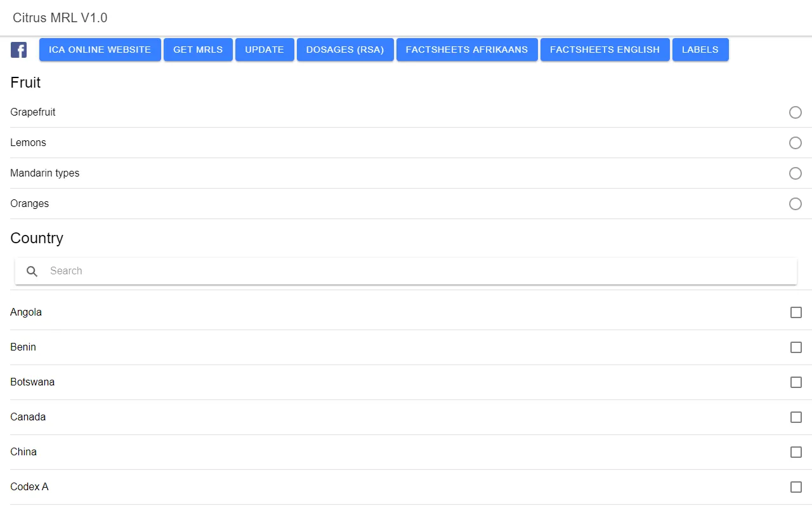The image size is (812, 508).
Task: Check the China checkbox
Action: pyautogui.click(x=796, y=452)
